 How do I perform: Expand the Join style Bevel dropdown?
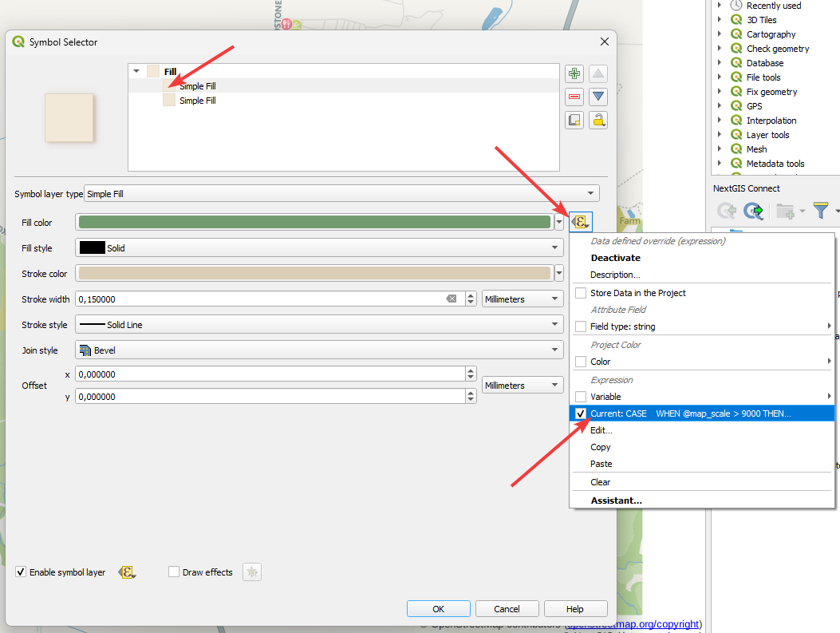319,350
